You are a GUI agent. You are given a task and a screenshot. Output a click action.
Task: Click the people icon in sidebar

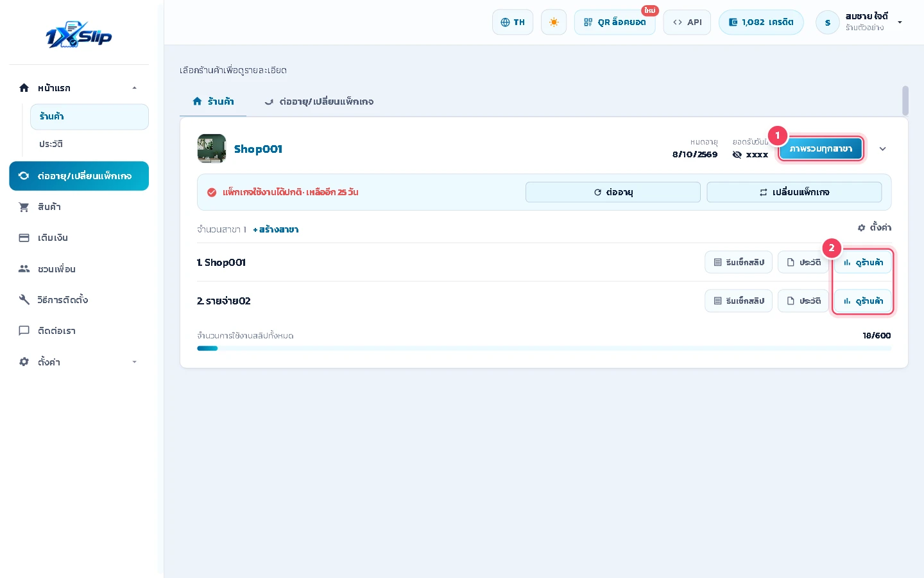coord(24,269)
